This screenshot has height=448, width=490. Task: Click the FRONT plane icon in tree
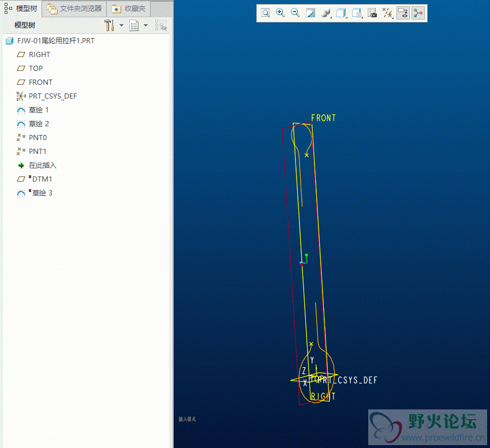point(21,82)
